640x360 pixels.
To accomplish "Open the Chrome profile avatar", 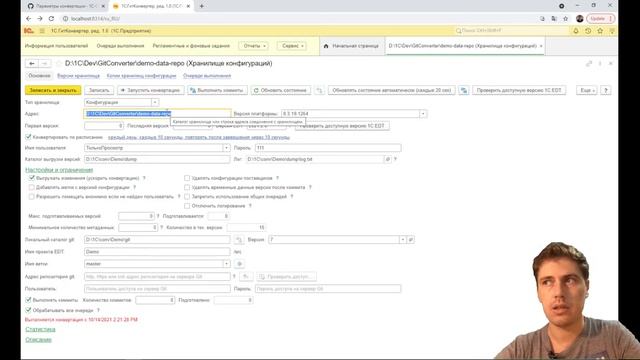I will point(580,18).
